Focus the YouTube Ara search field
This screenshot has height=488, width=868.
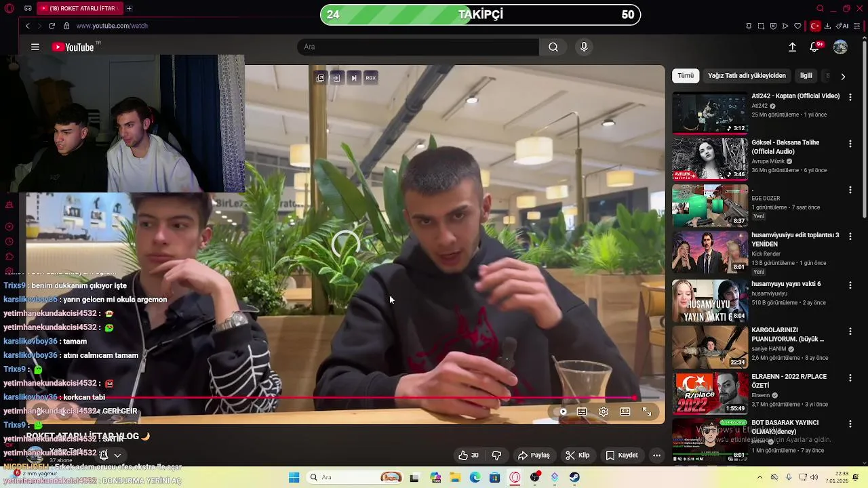click(x=418, y=47)
